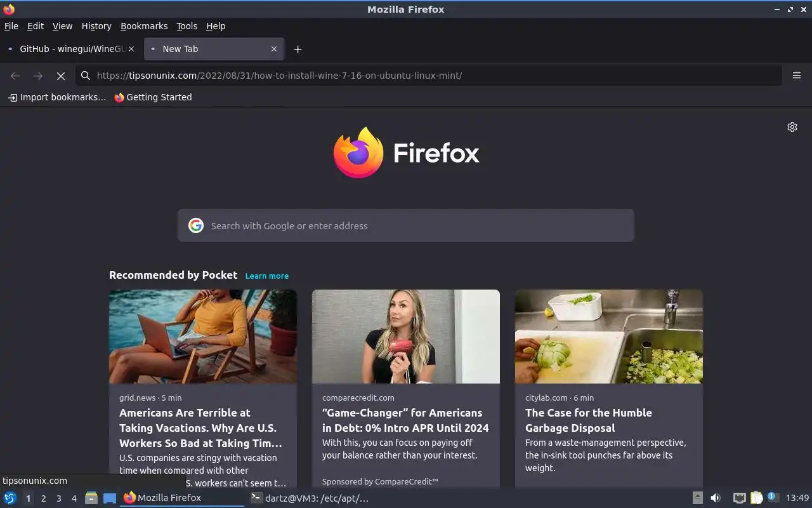Viewport: 812px width, 508px height.
Task: Open a new tab with plus button
Action: [298, 49]
